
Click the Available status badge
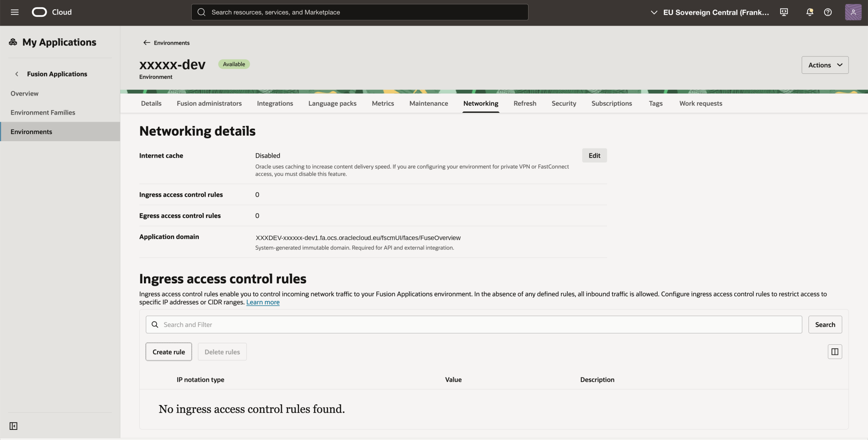pos(234,64)
